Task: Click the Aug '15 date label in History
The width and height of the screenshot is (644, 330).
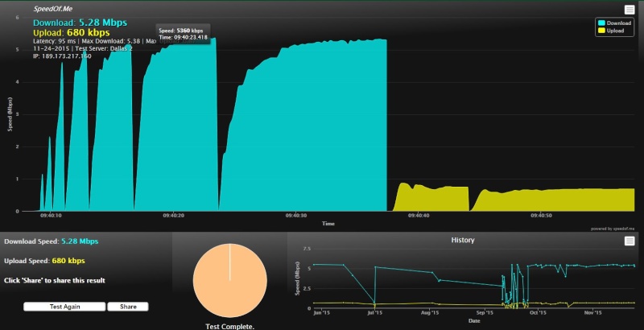Action: 430,313
